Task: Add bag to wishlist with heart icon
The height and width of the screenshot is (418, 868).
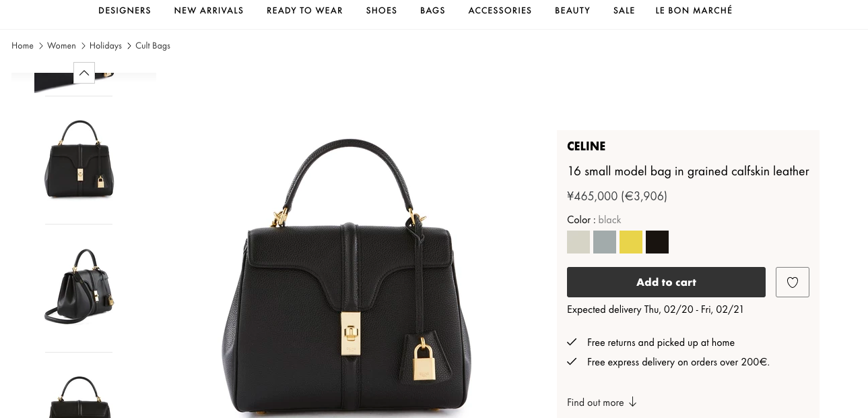Action: (x=792, y=282)
